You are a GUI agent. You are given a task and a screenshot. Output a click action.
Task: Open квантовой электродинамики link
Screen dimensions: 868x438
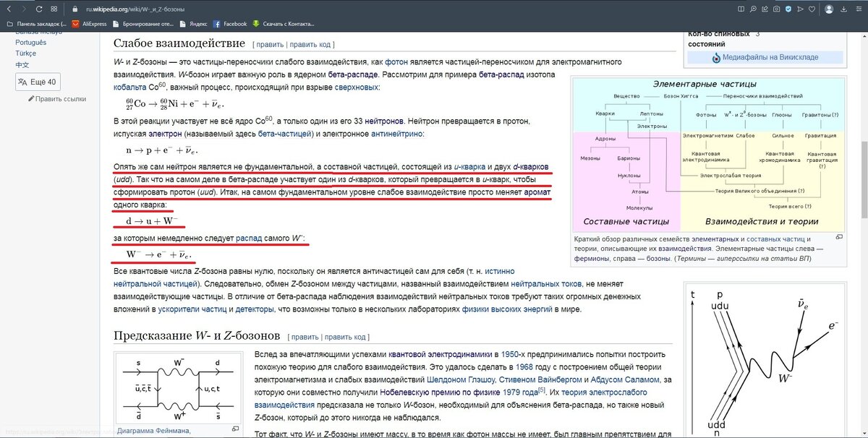pyautogui.click(x=440, y=354)
